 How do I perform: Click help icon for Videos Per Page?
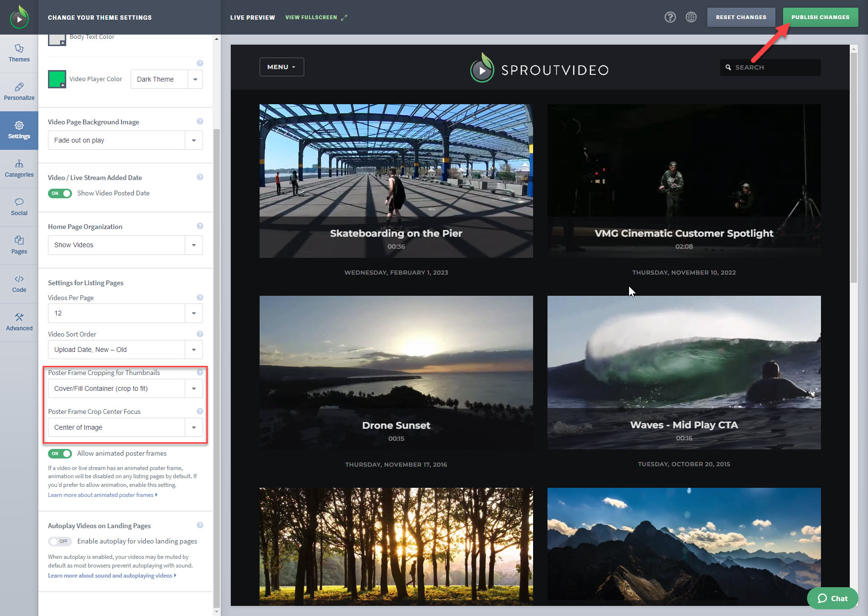click(200, 298)
